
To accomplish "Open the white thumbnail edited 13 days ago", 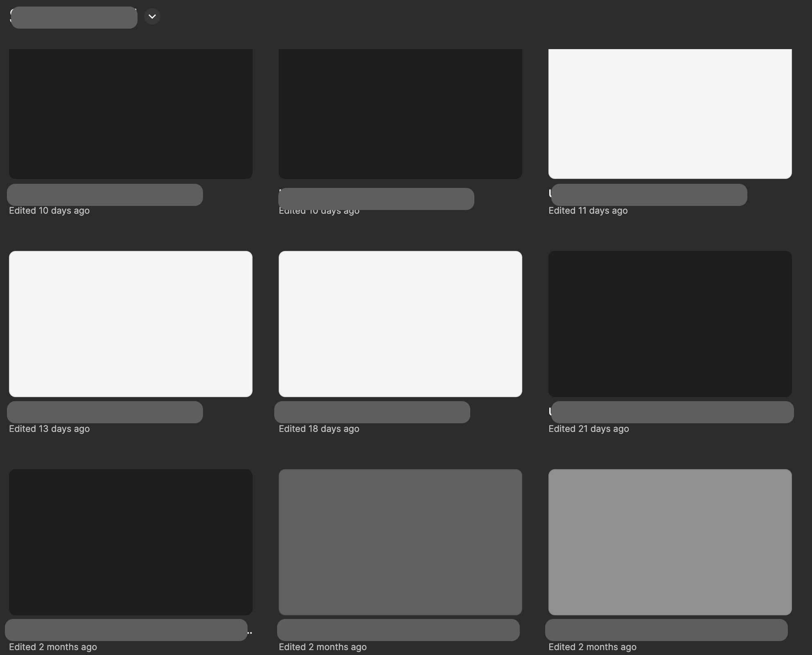I will [131, 324].
